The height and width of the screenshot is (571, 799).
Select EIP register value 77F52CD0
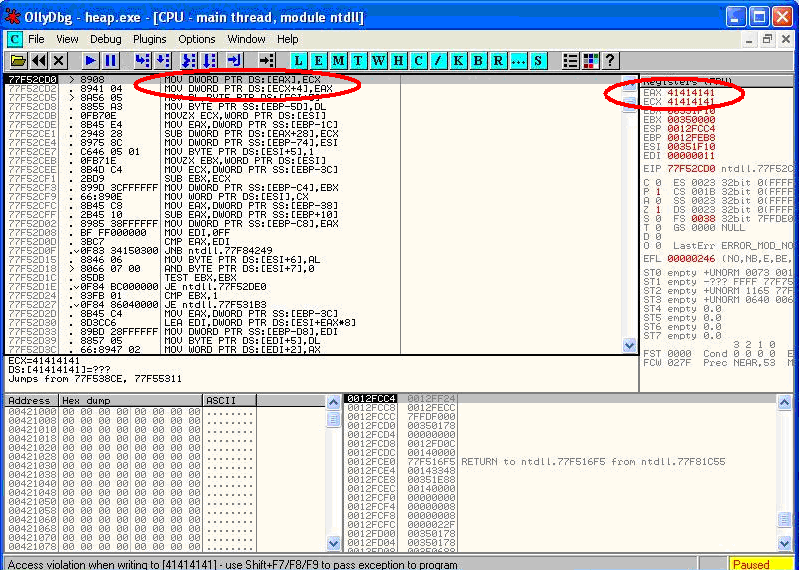[x=691, y=169]
